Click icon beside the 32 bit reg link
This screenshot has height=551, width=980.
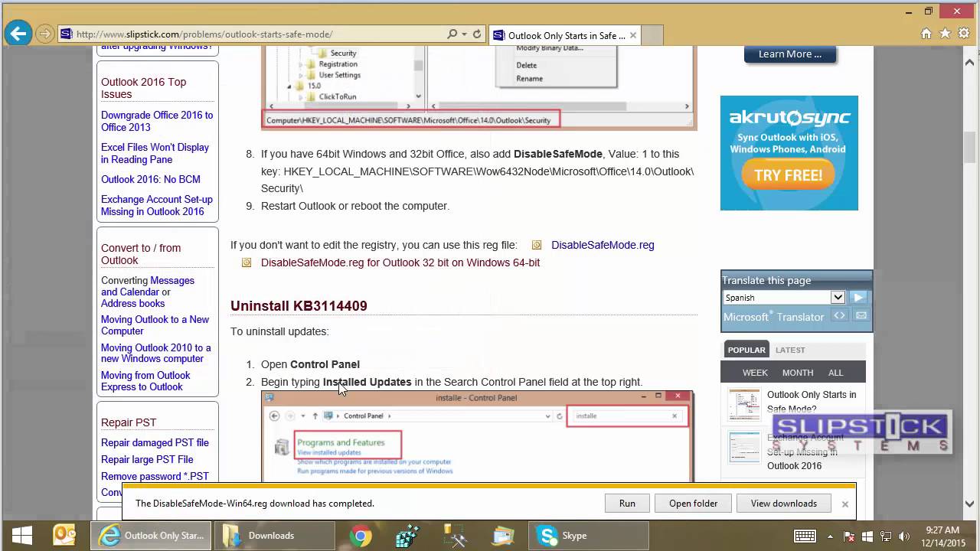[x=247, y=262]
